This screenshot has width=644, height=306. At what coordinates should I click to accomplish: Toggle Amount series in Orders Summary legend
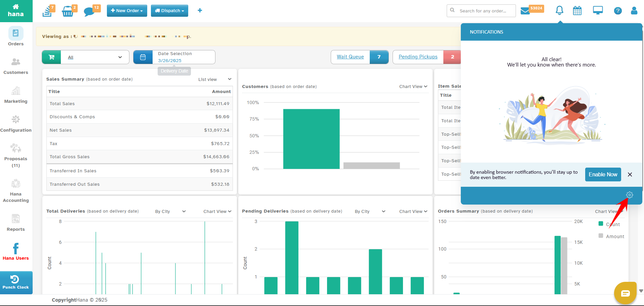611,236
